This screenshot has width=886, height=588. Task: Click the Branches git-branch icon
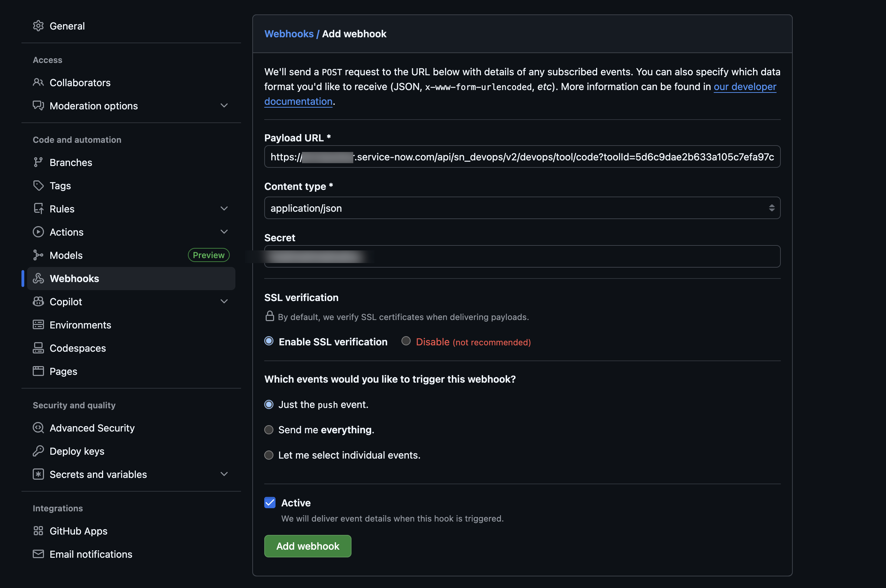(38, 162)
